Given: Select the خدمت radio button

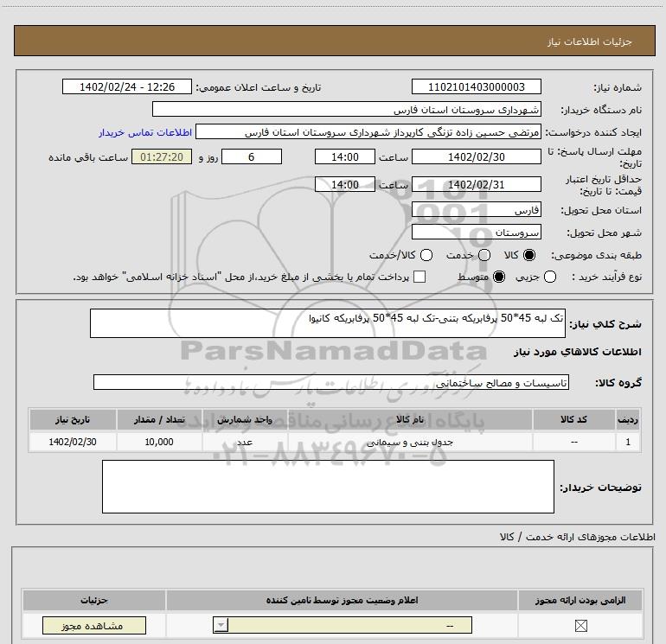Looking at the screenshot, I should [x=484, y=255].
